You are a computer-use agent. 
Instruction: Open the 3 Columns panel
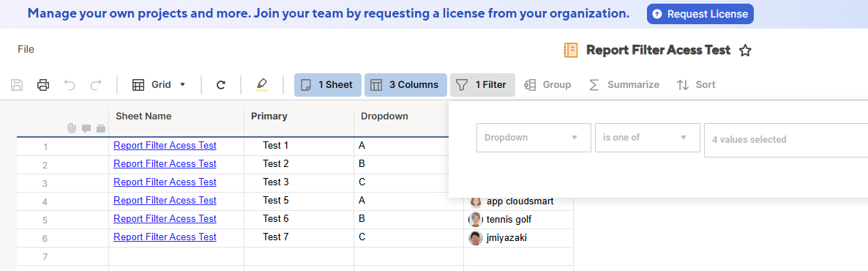point(405,85)
